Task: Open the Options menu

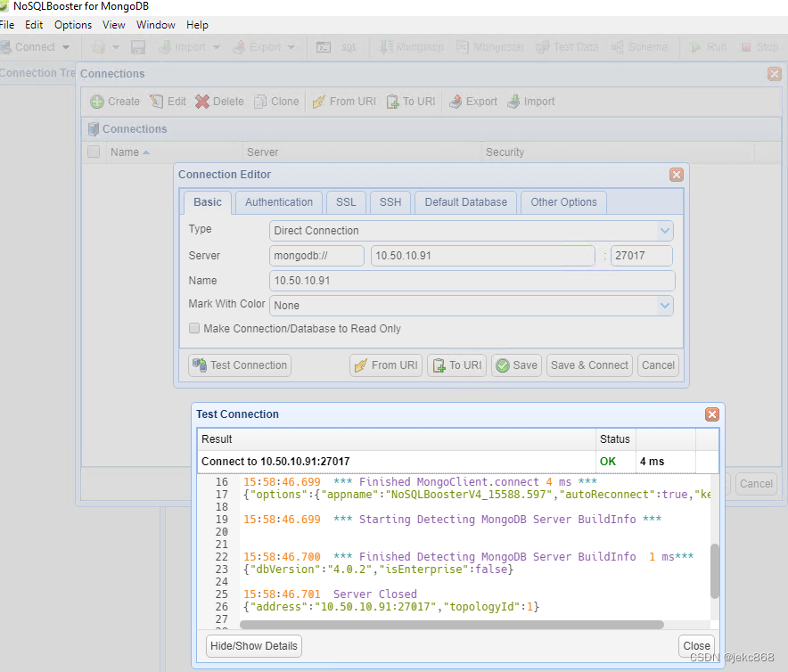Action: tap(73, 25)
